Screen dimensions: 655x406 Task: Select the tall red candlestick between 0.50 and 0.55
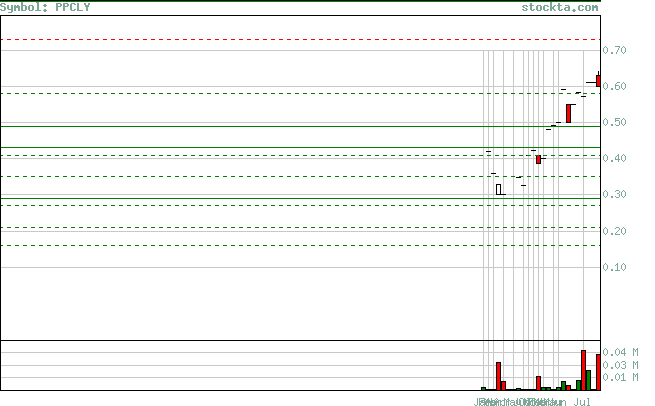(569, 113)
